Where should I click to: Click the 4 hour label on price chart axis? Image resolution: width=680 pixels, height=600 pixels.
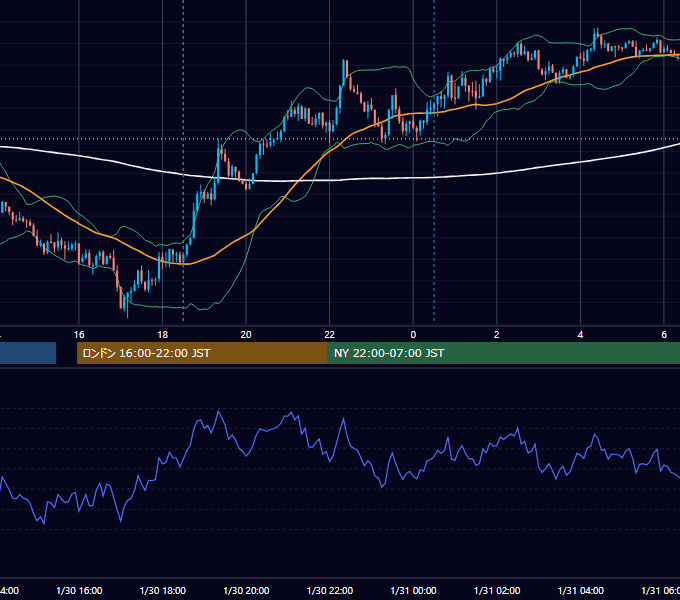pyautogui.click(x=580, y=335)
